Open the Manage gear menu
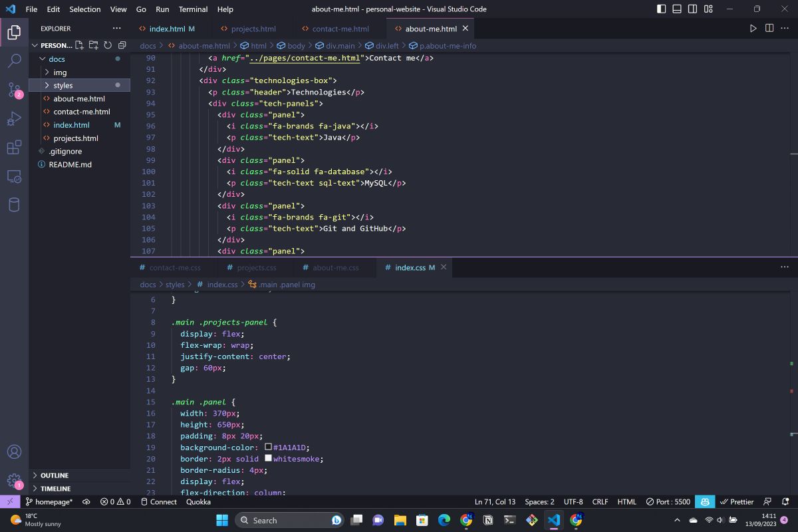This screenshot has width=798, height=532. point(14,480)
